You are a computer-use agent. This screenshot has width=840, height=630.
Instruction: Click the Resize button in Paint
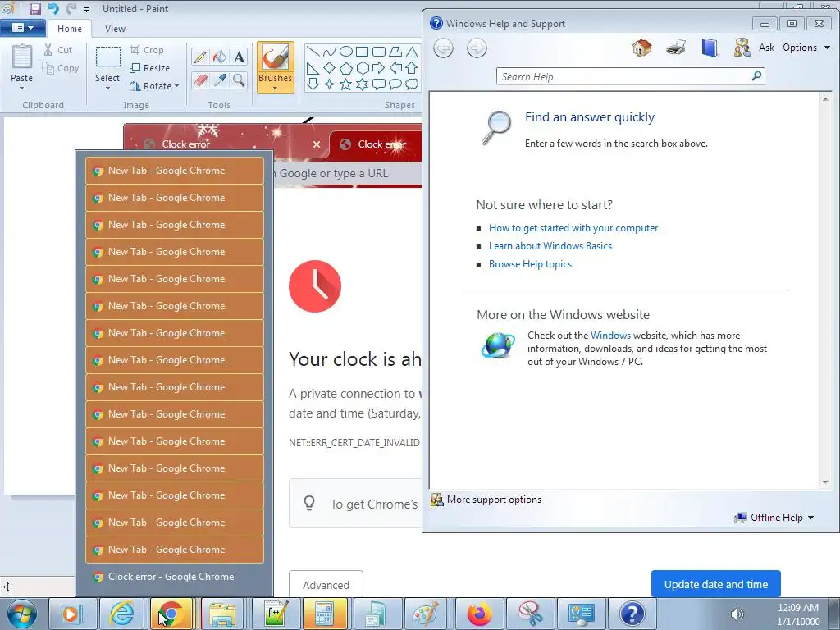click(150, 68)
